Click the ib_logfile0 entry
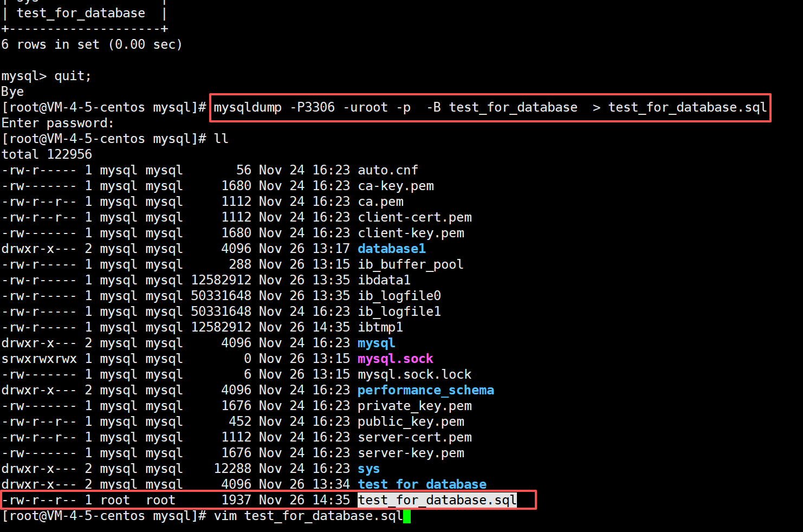The image size is (803, 532). [x=399, y=296]
